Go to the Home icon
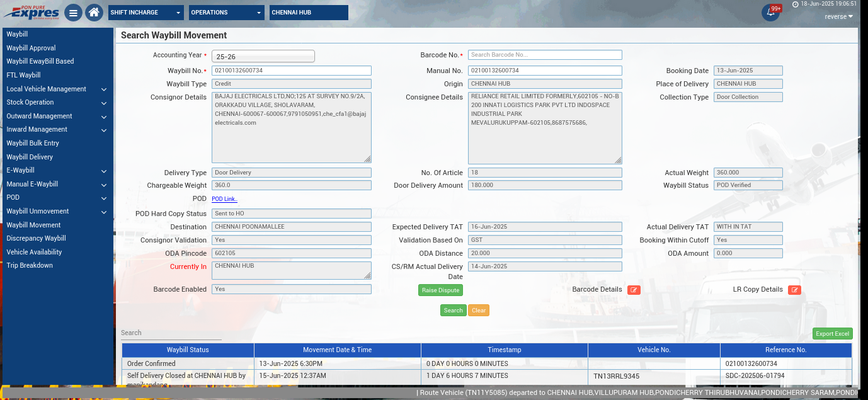 [94, 13]
